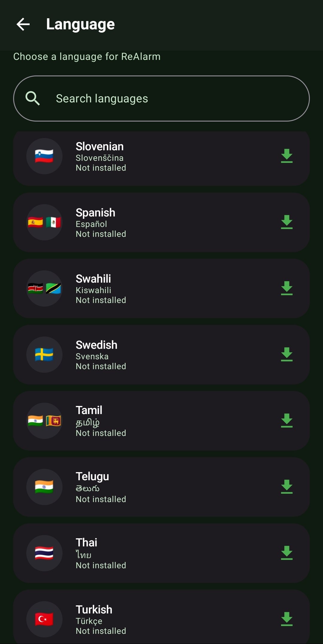
Task: Download the Turkish language pack
Action: (x=287, y=619)
